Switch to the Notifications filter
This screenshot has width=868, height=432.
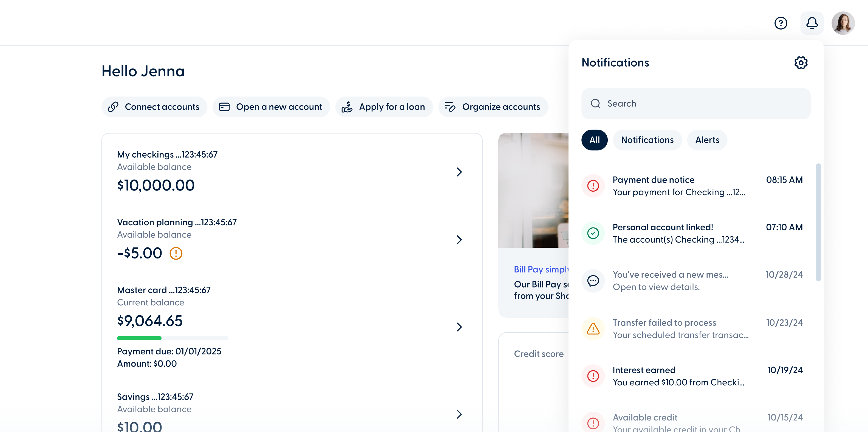[x=647, y=140]
